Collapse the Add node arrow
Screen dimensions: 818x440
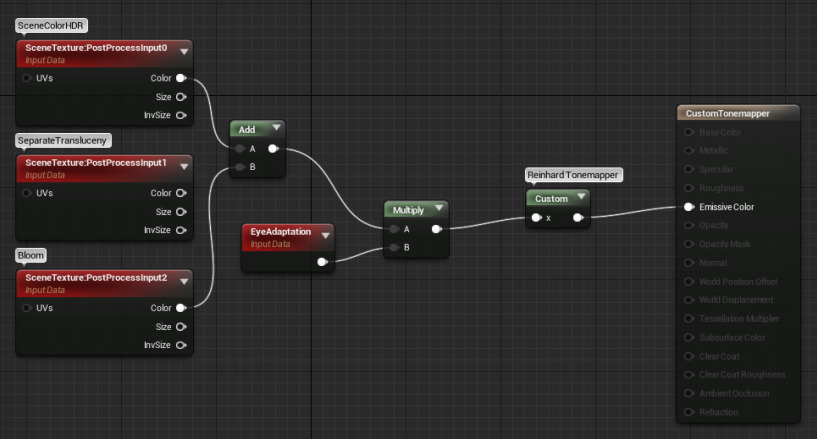[x=276, y=127]
